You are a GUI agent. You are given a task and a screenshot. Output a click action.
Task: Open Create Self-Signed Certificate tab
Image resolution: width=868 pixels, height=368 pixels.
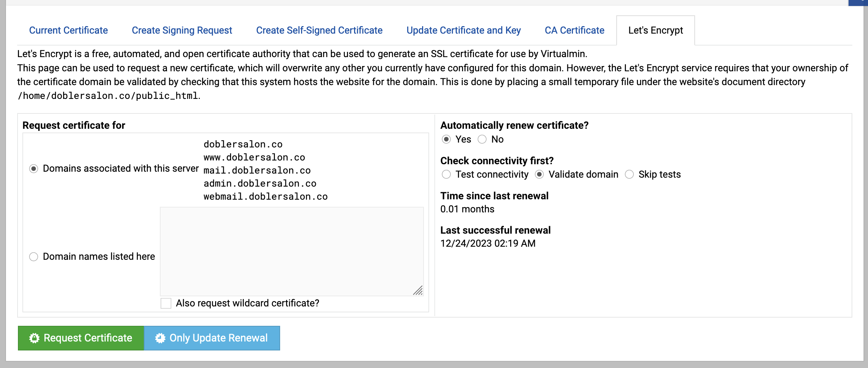pyautogui.click(x=319, y=30)
